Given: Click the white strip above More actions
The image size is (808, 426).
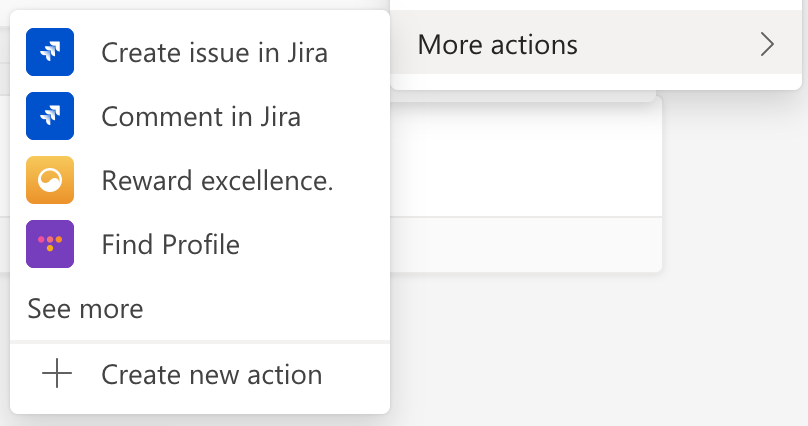Looking at the screenshot, I should tap(596, 5).
